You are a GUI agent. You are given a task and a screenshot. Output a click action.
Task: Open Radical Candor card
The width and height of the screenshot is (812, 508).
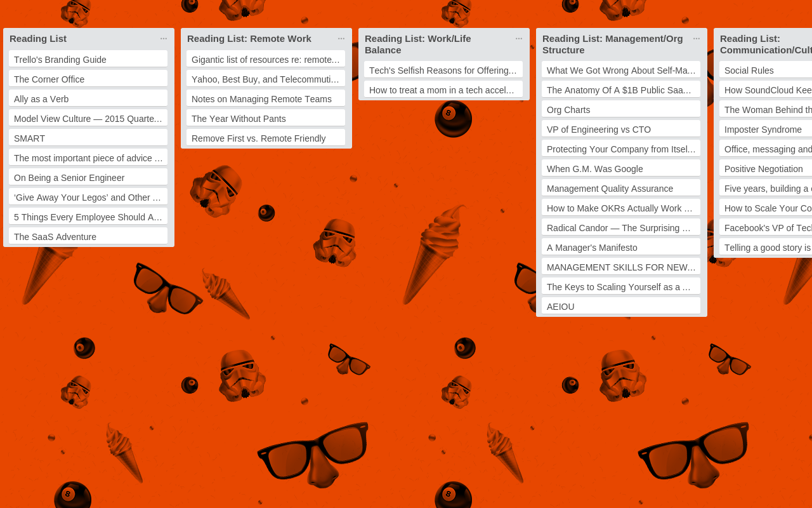[621, 227]
